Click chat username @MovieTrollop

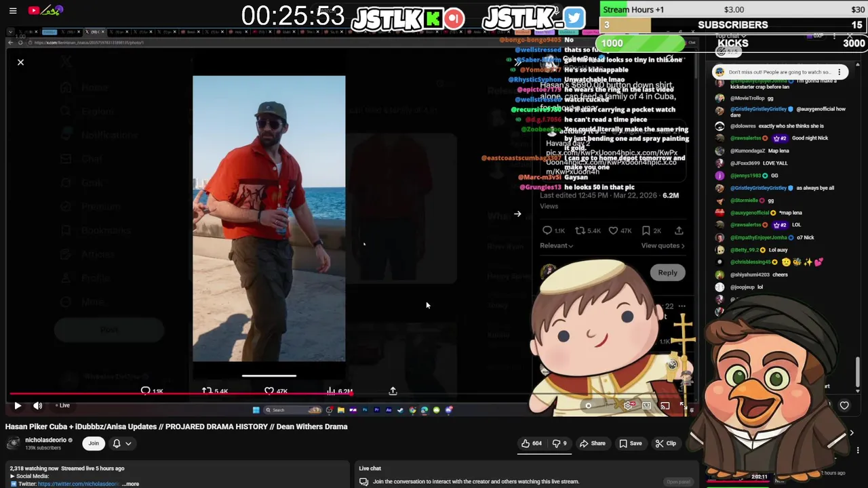(x=749, y=98)
